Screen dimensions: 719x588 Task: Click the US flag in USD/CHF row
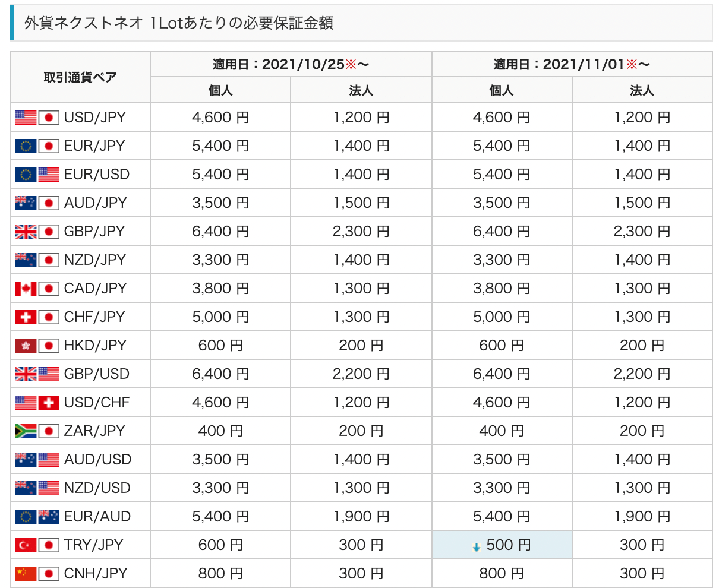(x=26, y=403)
